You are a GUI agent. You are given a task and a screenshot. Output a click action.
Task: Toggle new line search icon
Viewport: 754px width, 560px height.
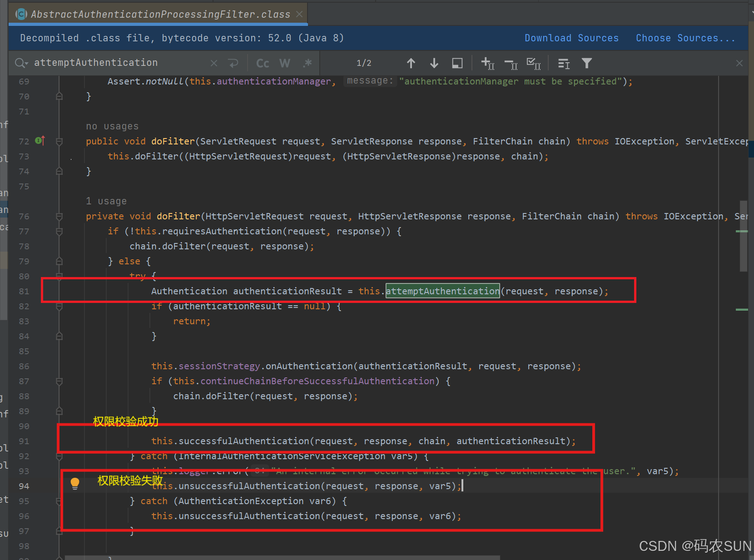233,63
